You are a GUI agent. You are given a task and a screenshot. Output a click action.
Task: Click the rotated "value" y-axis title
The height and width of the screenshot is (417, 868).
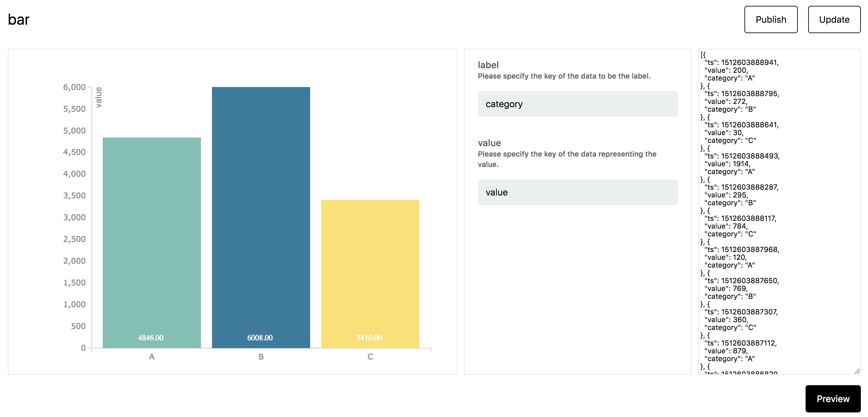(99, 97)
